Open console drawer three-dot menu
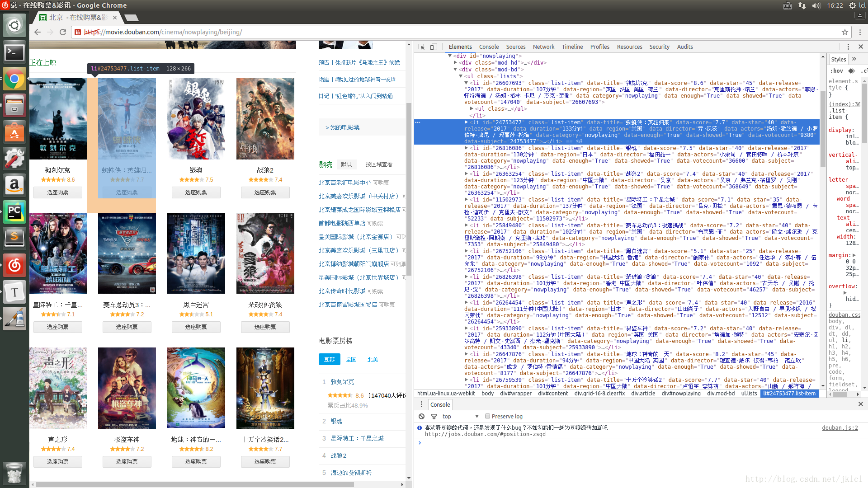868x488 pixels. click(421, 404)
